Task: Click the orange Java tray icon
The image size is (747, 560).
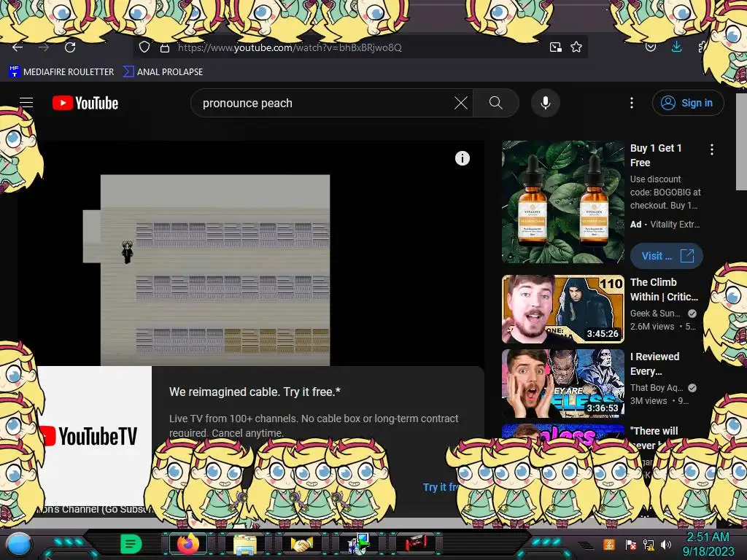Action: [608, 544]
